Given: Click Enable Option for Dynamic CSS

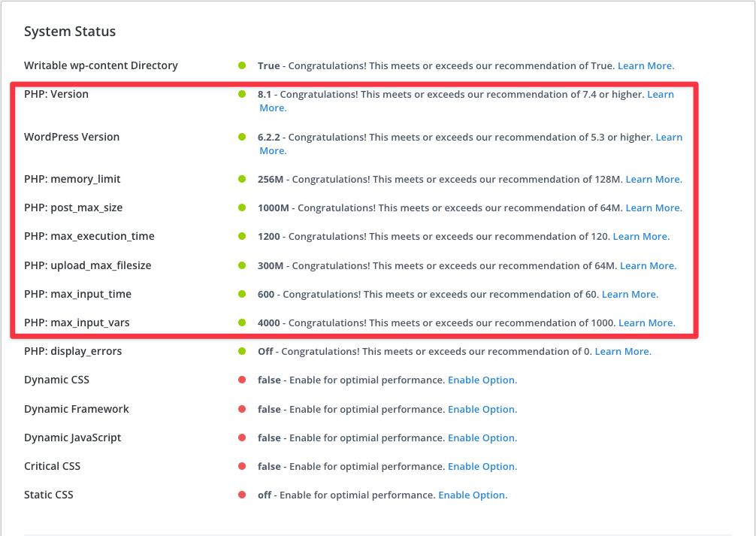Looking at the screenshot, I should point(482,380).
